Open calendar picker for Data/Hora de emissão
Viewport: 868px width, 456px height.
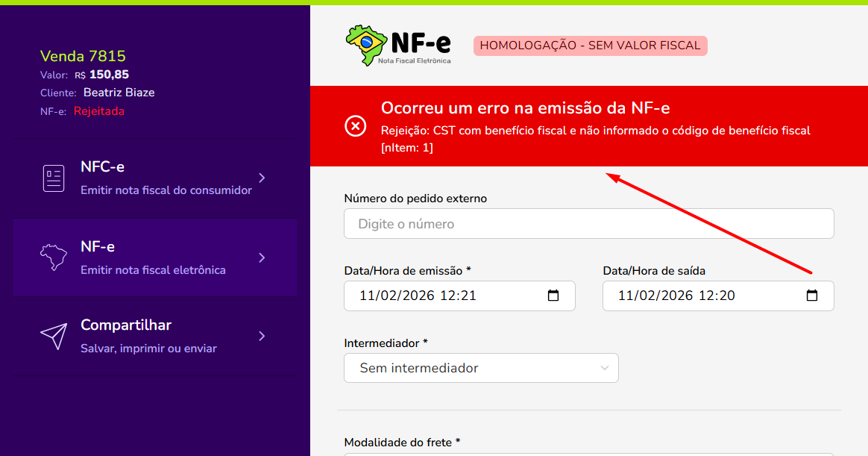(x=553, y=296)
